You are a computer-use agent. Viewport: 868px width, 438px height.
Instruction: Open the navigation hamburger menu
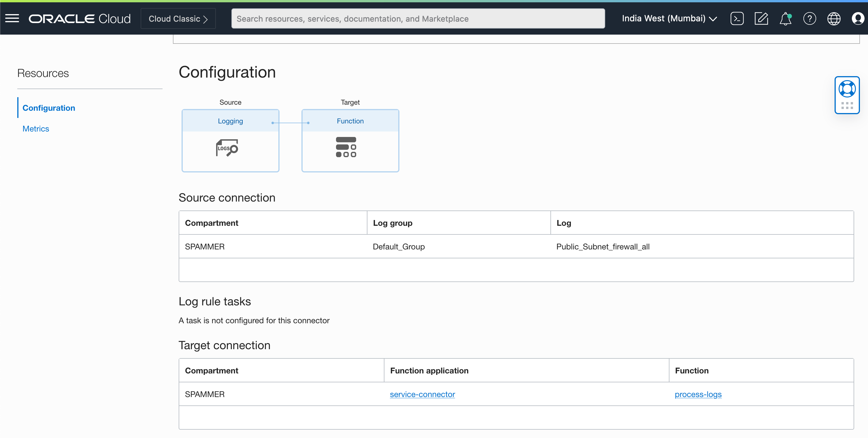click(12, 18)
